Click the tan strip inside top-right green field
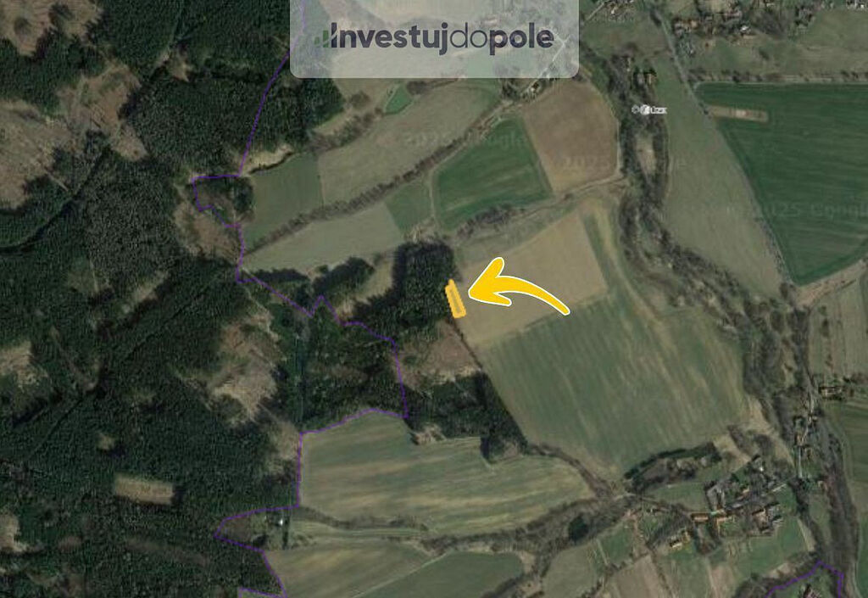 [x=737, y=113]
